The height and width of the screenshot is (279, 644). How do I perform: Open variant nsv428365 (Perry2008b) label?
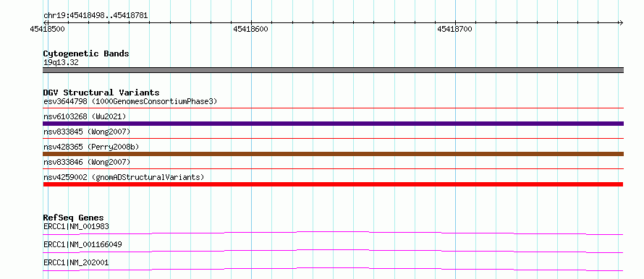[90, 147]
